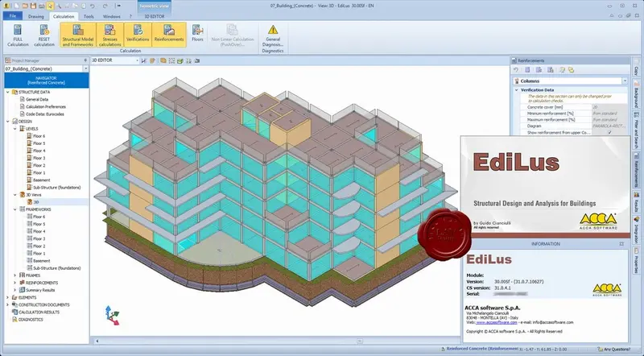Switch to the Drawing ribbon tab
Image resolution: width=644 pixels, height=356 pixels.
tap(35, 16)
